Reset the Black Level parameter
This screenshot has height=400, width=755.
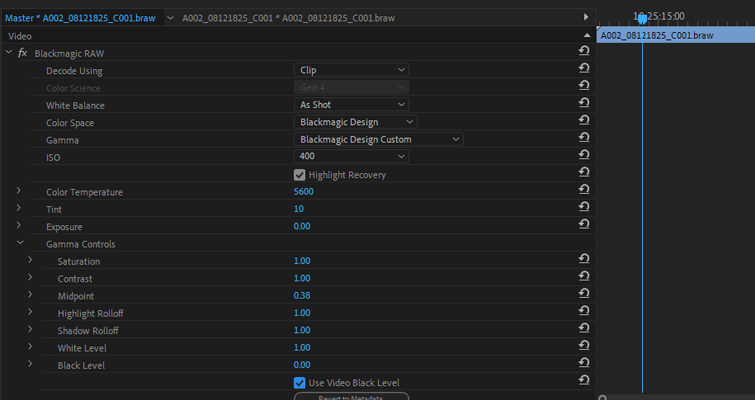coord(583,365)
